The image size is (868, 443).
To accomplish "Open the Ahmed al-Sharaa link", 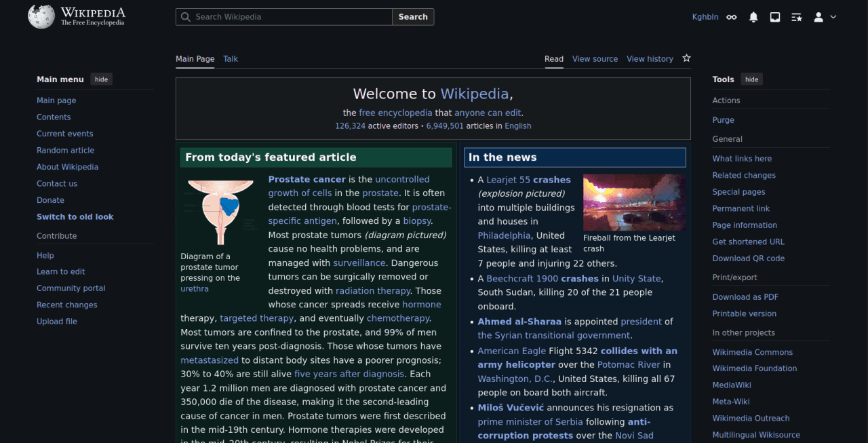I will (x=519, y=322).
